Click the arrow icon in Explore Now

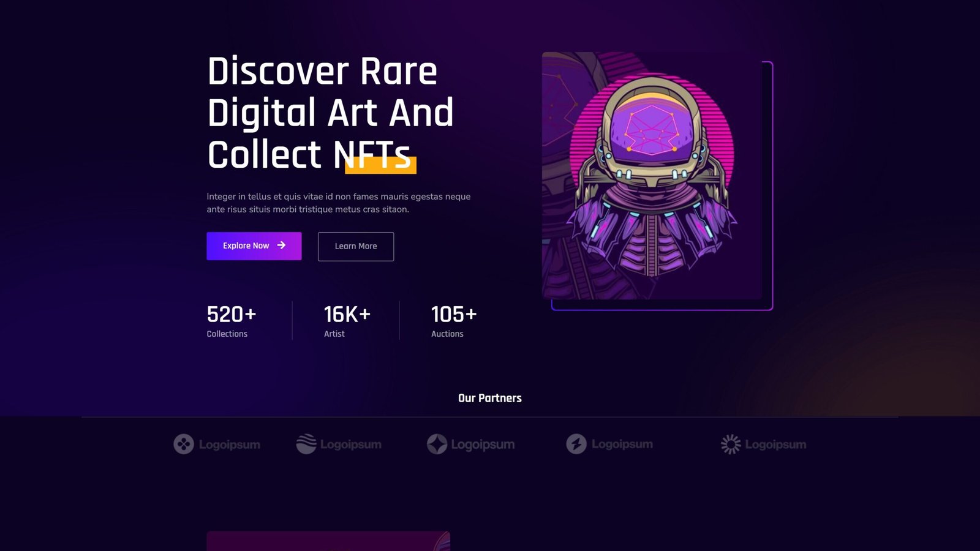[x=281, y=246]
